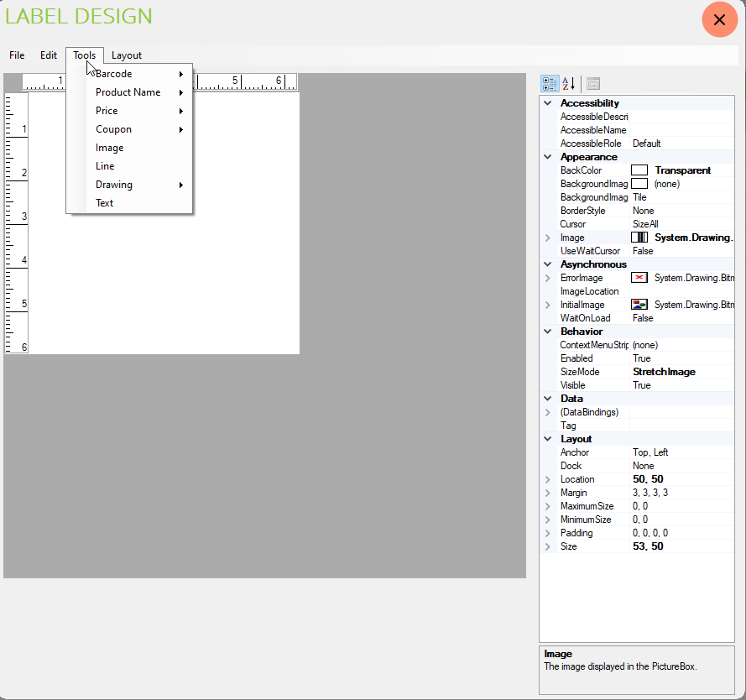
Task: Choose Line from the Tools menu
Action: 105,166
